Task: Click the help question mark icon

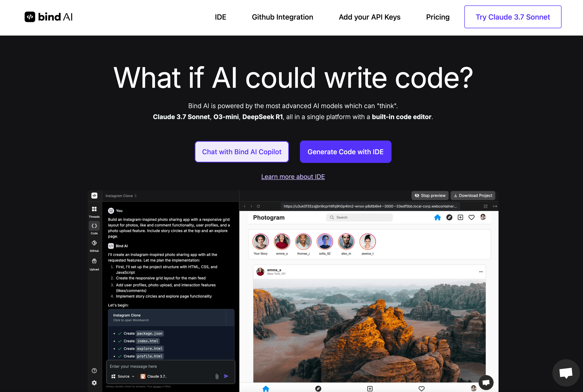Action: pos(94,371)
